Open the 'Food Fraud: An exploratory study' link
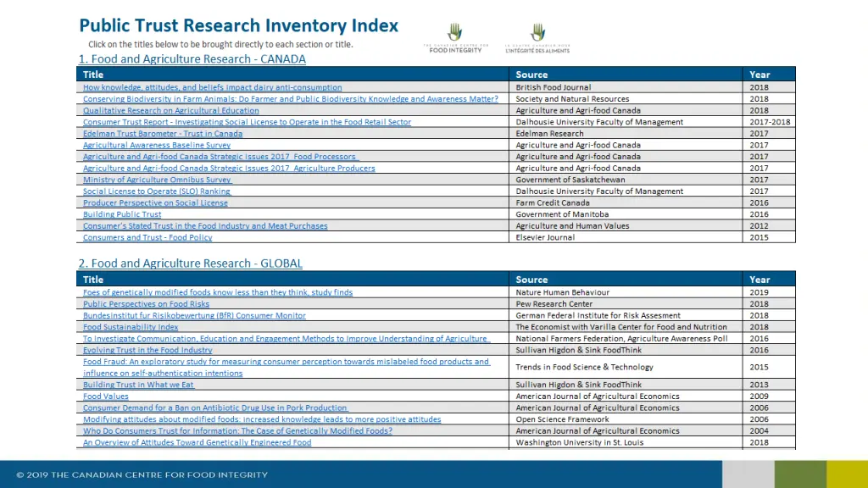 point(287,368)
